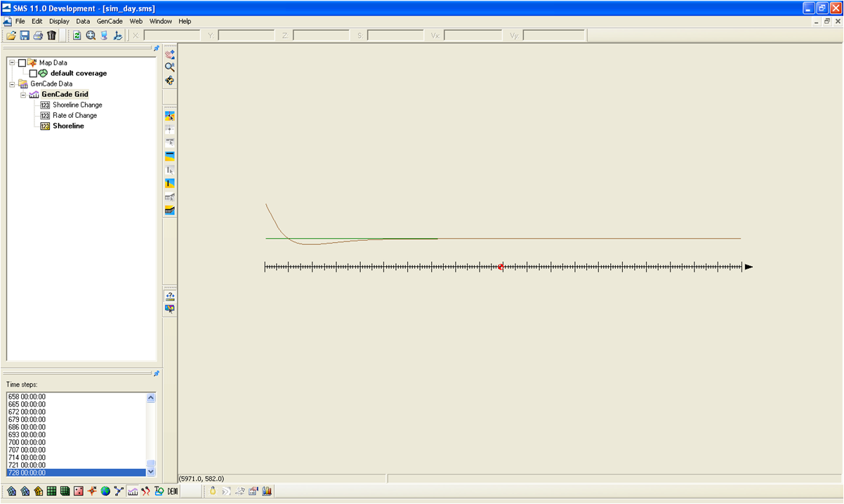Click the red marker on the grid axis

[501, 267]
